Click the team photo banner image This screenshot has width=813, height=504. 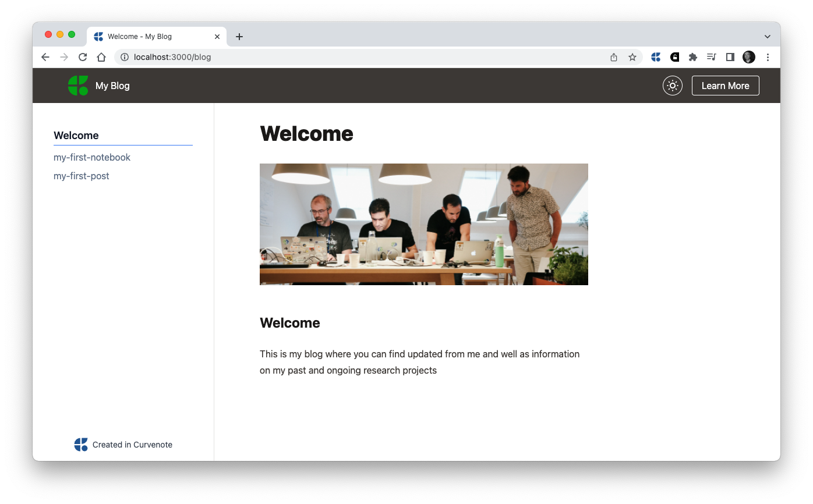click(423, 224)
